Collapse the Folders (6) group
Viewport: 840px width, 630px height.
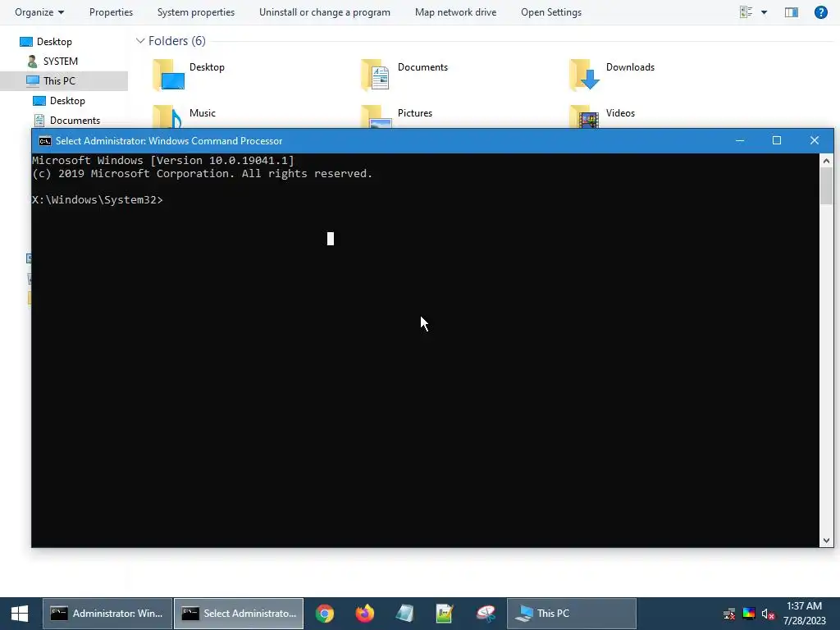(x=140, y=41)
